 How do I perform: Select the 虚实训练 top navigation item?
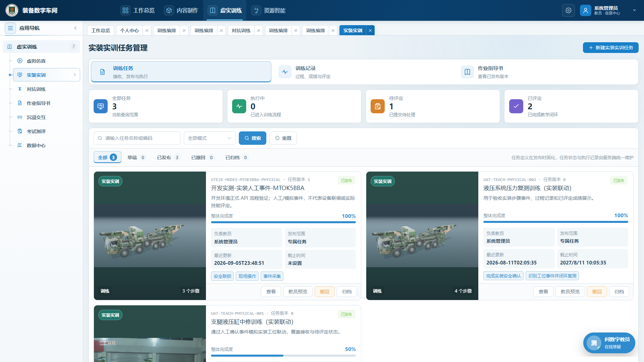pos(225,10)
